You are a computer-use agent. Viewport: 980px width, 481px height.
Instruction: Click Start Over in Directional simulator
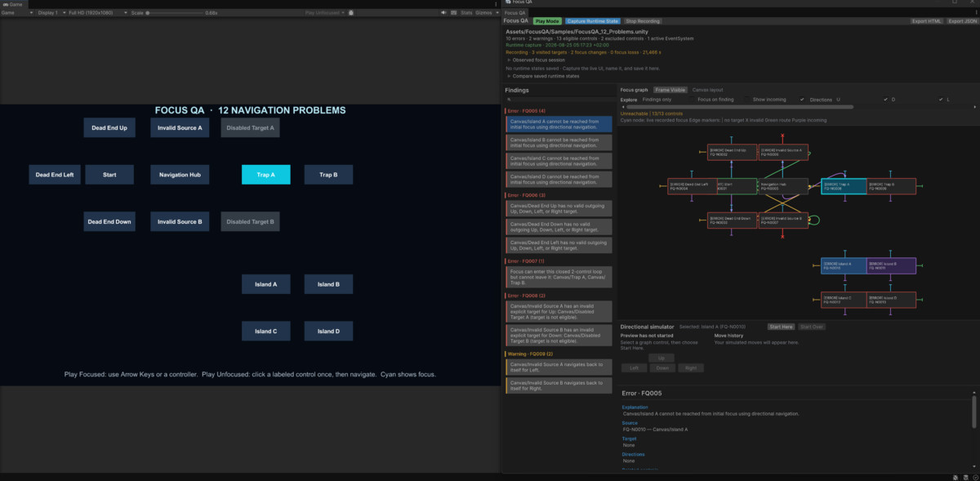point(811,327)
